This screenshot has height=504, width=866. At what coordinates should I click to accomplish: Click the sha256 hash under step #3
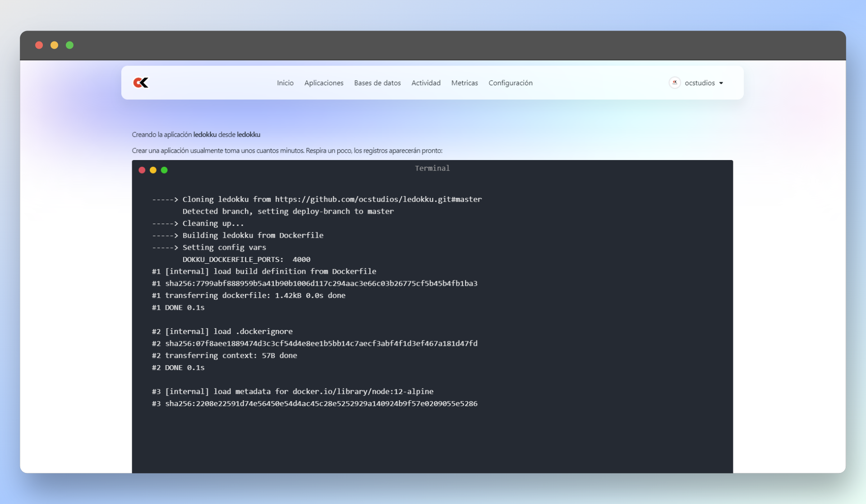tap(321, 404)
